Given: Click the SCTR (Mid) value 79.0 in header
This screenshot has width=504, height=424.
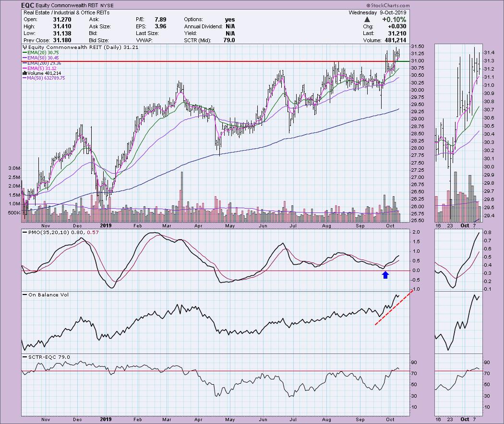Looking at the screenshot, I should (229, 40).
